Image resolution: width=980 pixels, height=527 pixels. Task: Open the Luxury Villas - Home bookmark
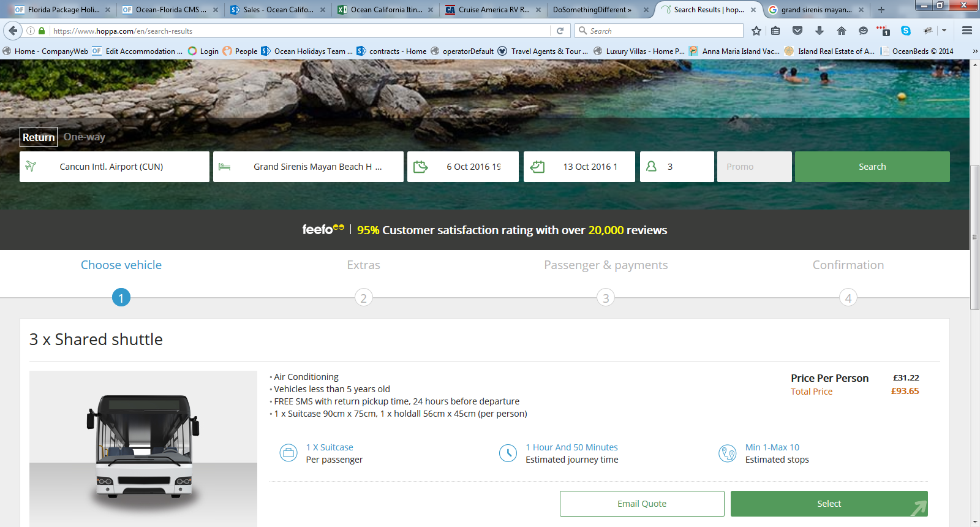639,51
